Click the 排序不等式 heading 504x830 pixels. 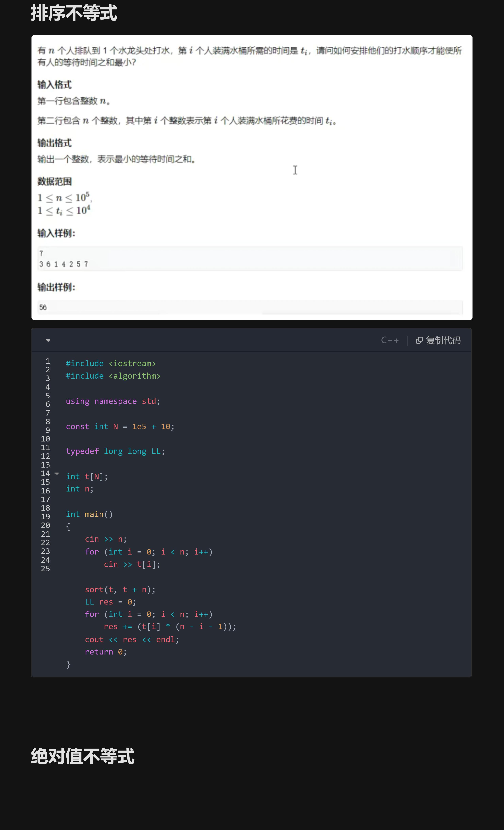click(x=74, y=13)
